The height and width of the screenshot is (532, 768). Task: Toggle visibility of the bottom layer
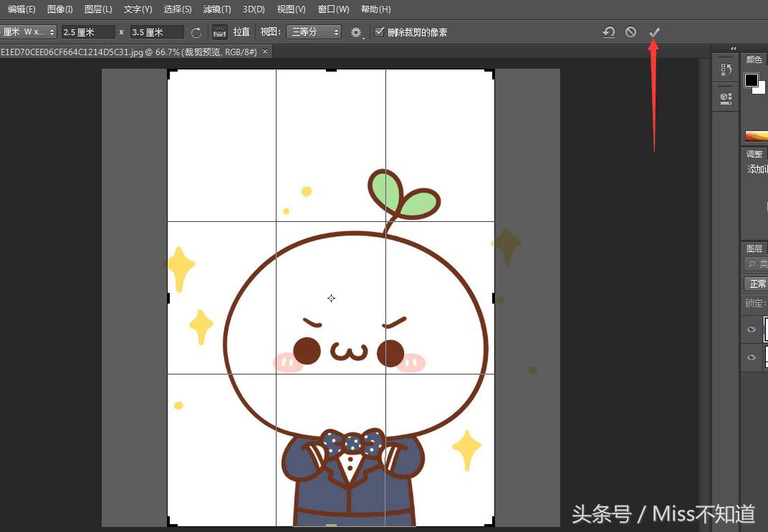[751, 357]
